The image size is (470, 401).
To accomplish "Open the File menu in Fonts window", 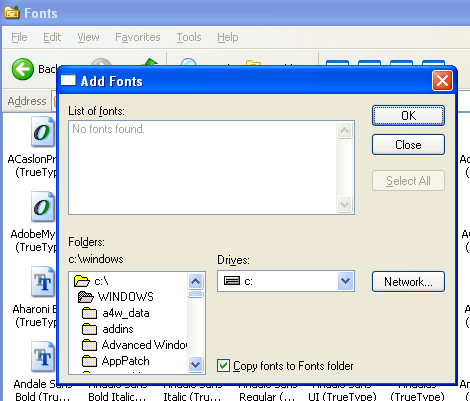I will 19,37.
